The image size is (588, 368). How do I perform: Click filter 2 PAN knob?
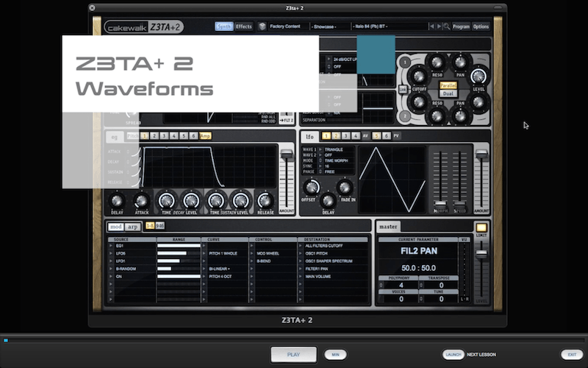[x=460, y=116]
